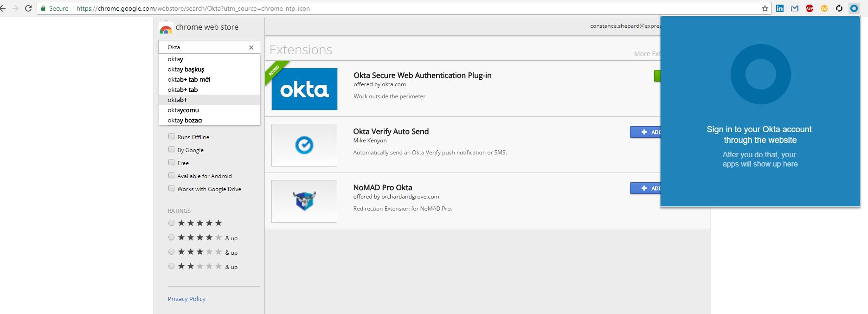Open the Okta Verify Auto Send checkmark thumbnail
868x314 pixels.
pos(304,145)
